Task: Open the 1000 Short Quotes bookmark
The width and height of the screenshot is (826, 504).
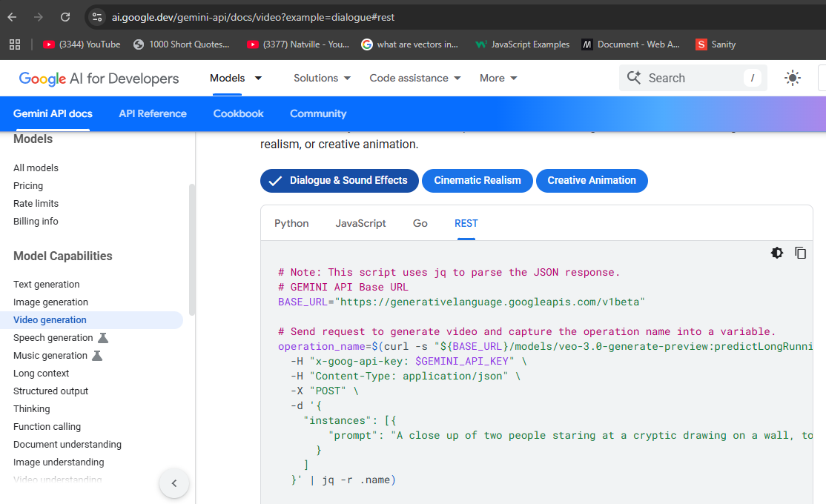Action: point(182,44)
